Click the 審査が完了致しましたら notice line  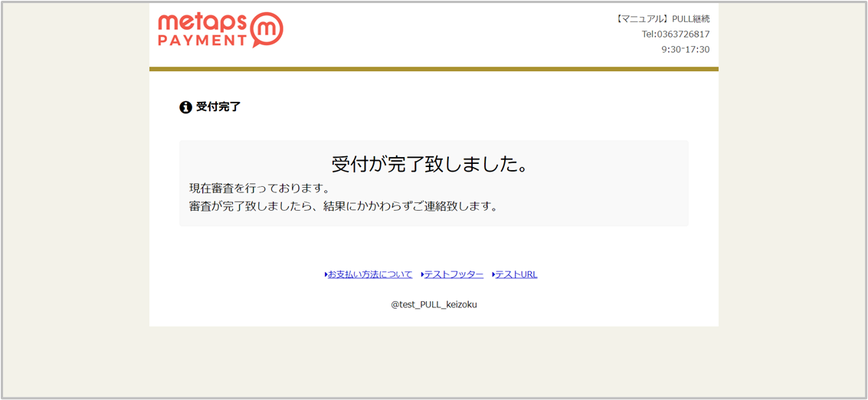click(x=343, y=206)
